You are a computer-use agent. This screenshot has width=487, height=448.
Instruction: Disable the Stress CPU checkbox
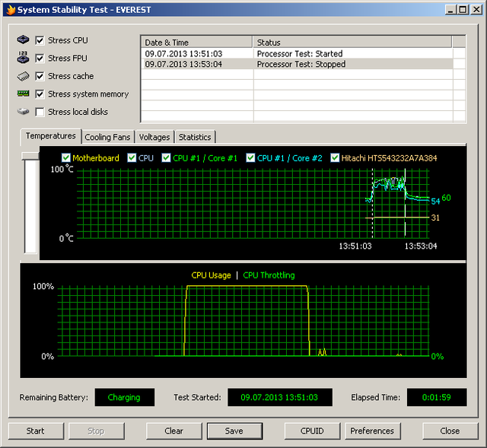[40, 40]
